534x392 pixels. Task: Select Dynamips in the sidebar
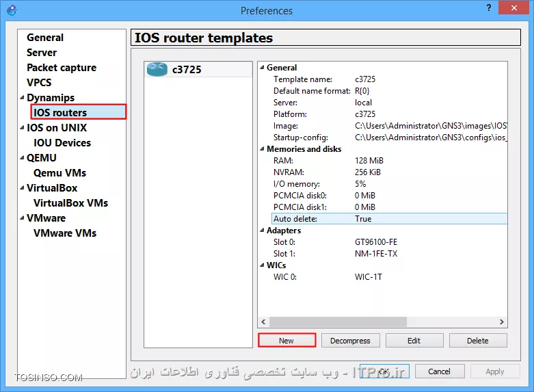pos(51,98)
